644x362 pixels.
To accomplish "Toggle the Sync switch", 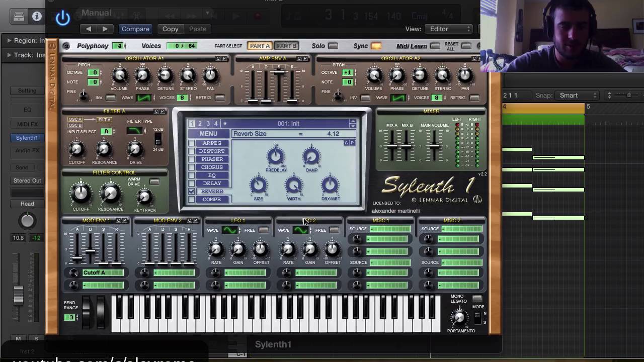I will tap(376, 46).
